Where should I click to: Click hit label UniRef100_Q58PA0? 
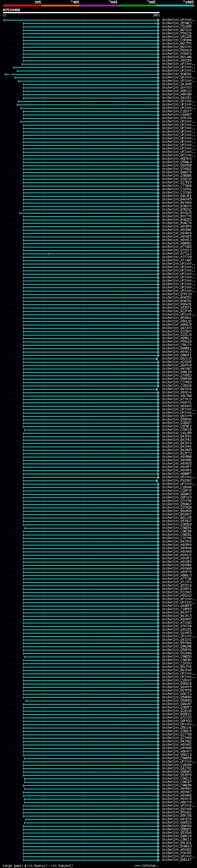[176, 419]
